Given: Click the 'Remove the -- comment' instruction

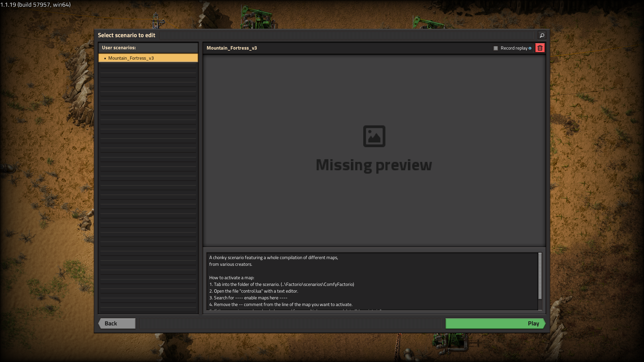Looking at the screenshot, I should point(281,304).
